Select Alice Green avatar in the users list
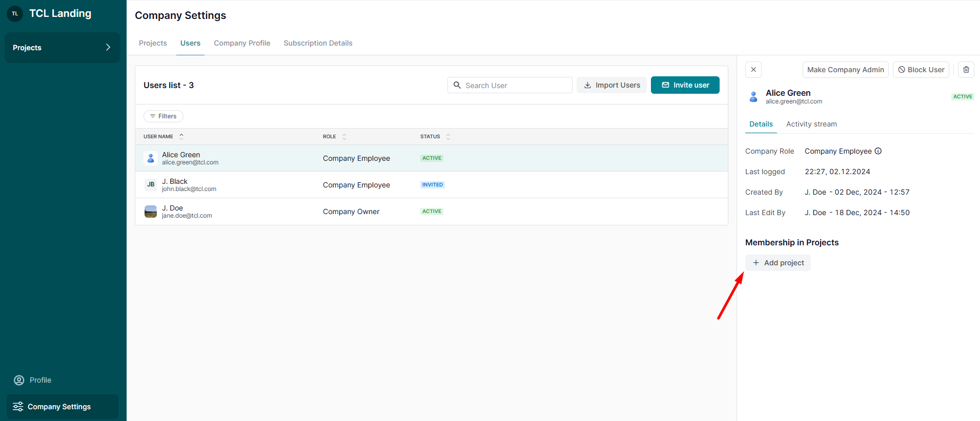The height and width of the screenshot is (421, 980). 151,158
